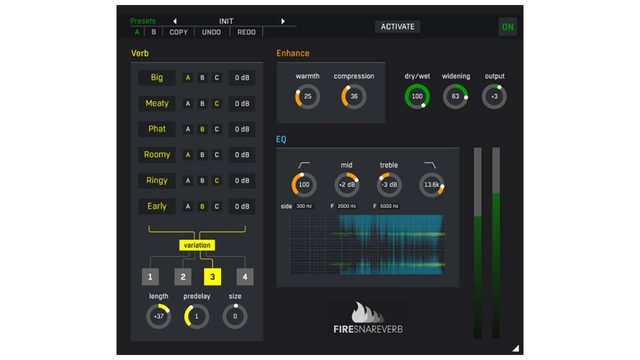
Task: Click the COPY button
Action: pyautogui.click(x=179, y=32)
